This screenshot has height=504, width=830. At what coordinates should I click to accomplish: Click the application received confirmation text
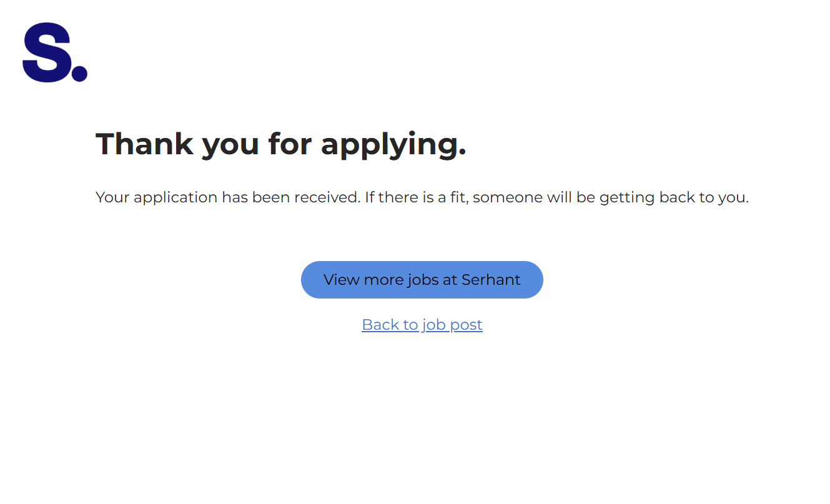tap(422, 197)
